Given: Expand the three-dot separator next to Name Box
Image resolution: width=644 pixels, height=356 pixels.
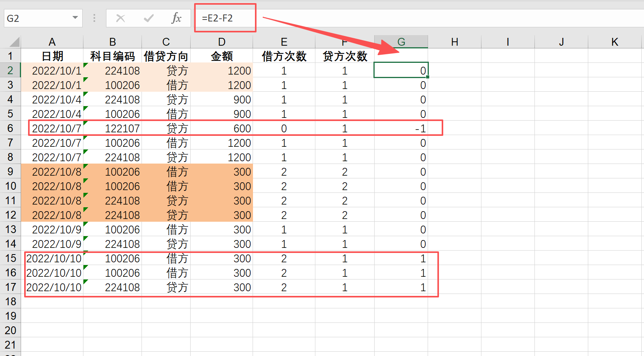Looking at the screenshot, I should point(94,18).
